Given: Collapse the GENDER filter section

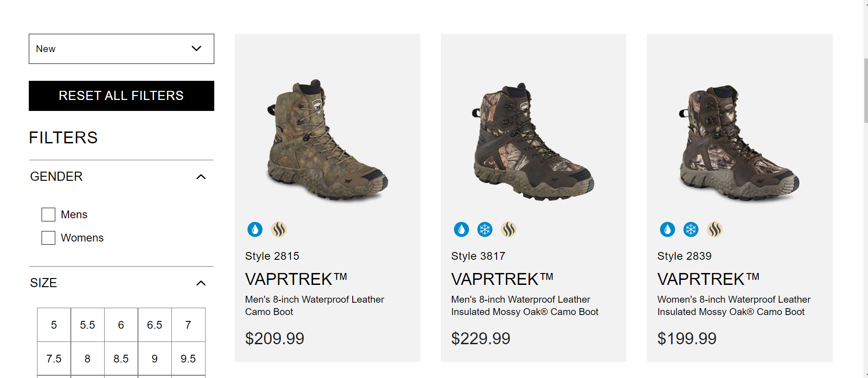Looking at the screenshot, I should coord(201,177).
